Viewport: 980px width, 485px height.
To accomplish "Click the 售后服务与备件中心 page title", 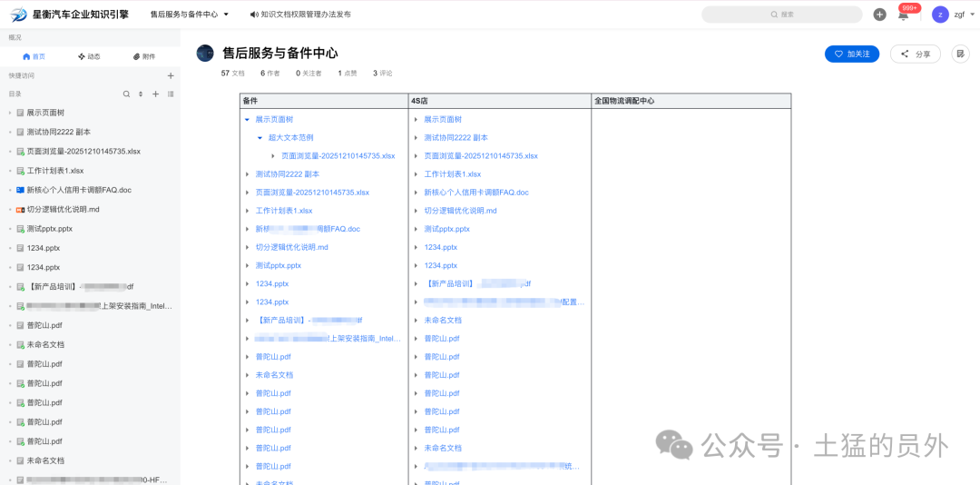I will pos(280,54).
